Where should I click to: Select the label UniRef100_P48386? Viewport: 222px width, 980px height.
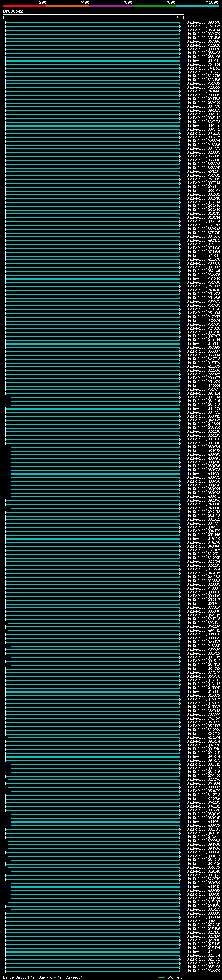coord(203,145)
